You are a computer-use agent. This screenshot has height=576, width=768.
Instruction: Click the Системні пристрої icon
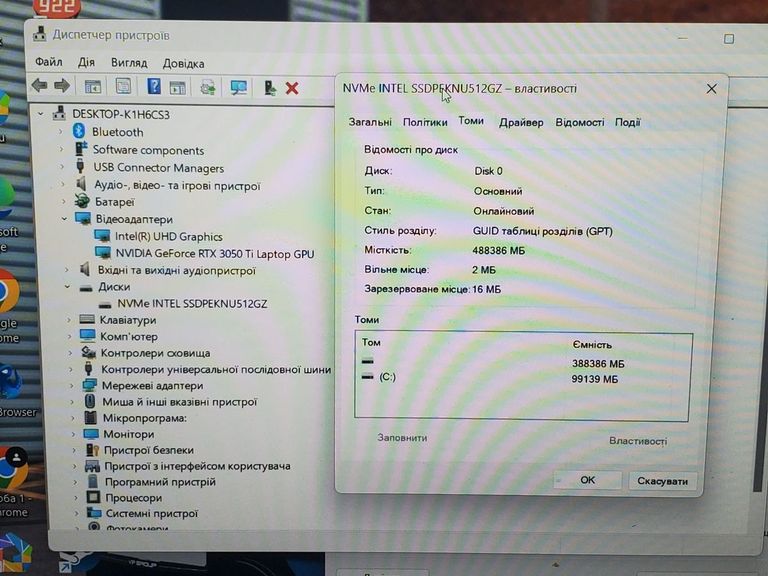tap(94, 513)
